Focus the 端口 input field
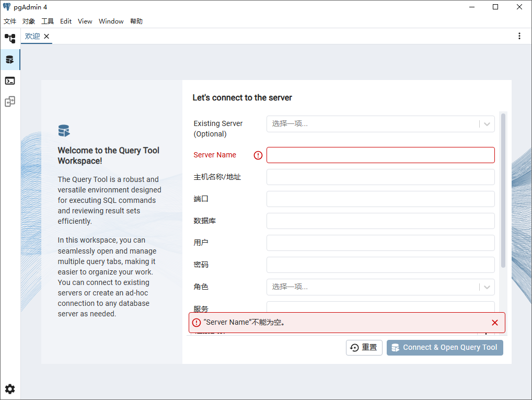This screenshot has width=532, height=400. click(x=380, y=199)
